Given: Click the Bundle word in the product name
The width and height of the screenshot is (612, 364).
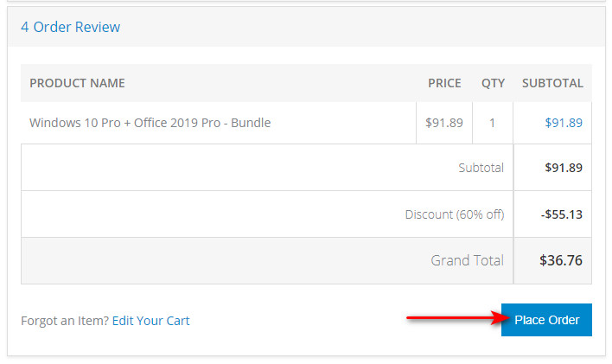Looking at the screenshot, I should click(x=250, y=123).
